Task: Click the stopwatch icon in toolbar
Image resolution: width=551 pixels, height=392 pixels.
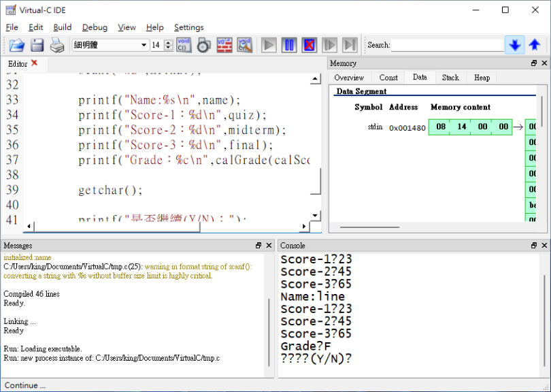Action: click(x=203, y=46)
